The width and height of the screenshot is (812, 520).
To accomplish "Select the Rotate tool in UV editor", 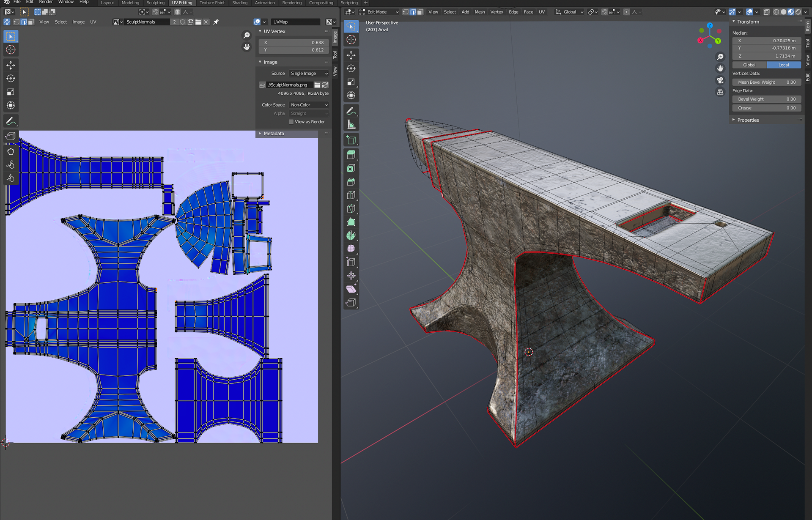I will coord(11,79).
